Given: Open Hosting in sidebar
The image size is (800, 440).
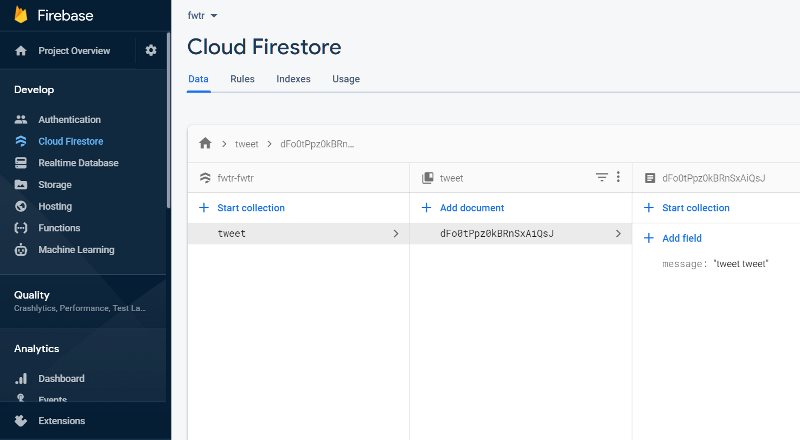Looking at the screenshot, I should [55, 206].
